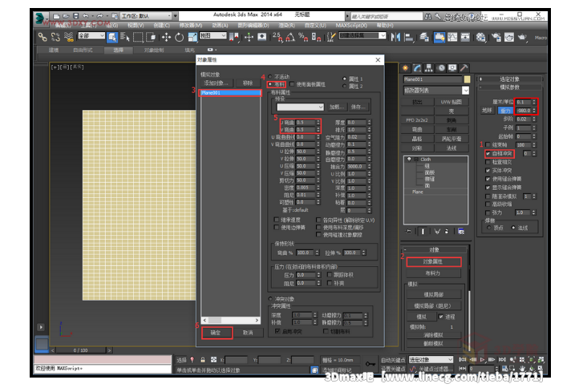Image resolution: width=575 pixels, height=392 pixels.
Task: Select the Link tool icon
Action: click(43, 37)
